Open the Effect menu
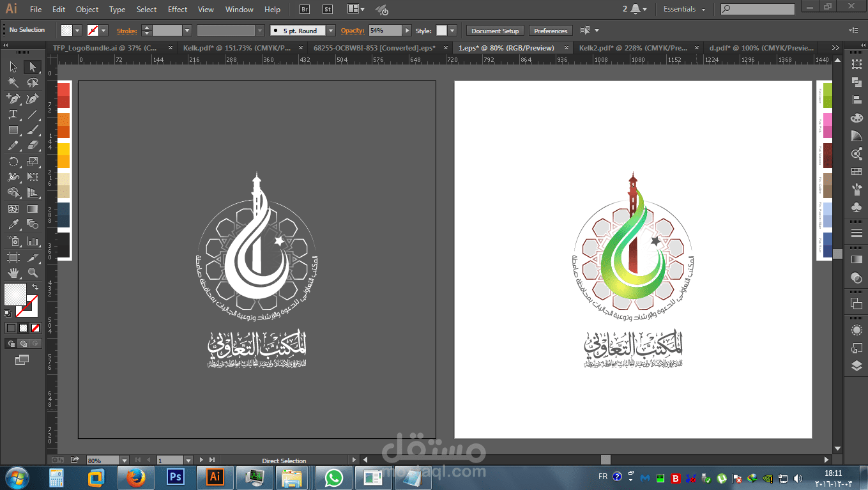This screenshot has height=490, width=868. (178, 10)
